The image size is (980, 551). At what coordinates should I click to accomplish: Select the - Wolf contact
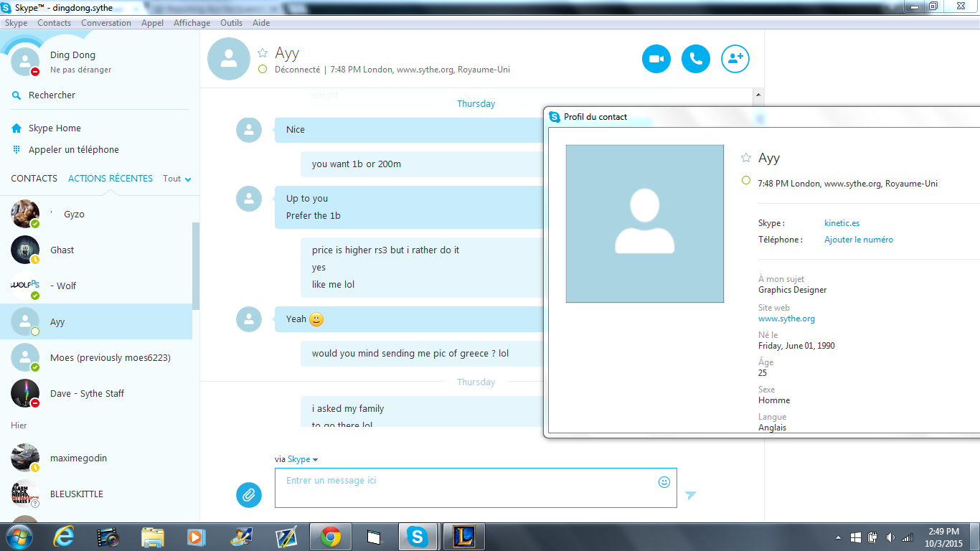(96, 286)
